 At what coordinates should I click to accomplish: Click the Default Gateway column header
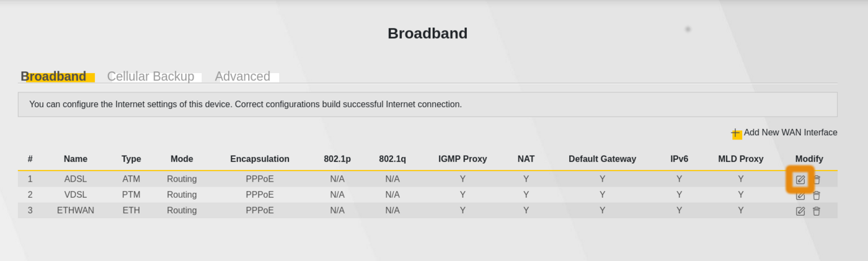tap(602, 159)
